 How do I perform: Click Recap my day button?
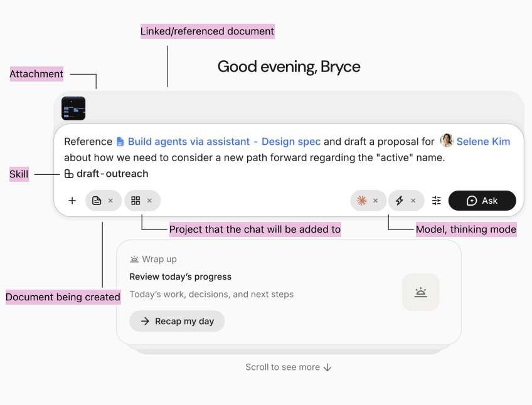tap(177, 321)
